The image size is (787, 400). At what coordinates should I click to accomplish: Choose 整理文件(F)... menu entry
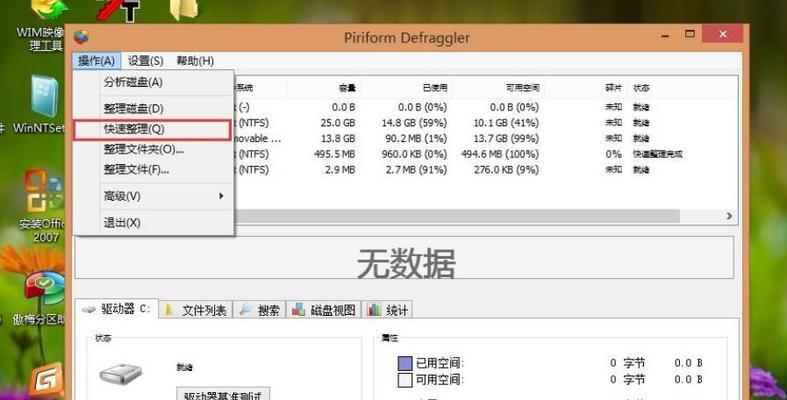point(153,170)
